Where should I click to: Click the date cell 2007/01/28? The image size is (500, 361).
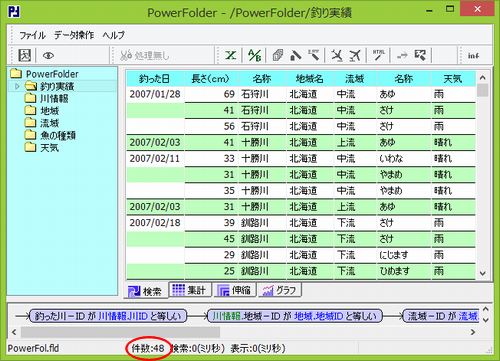coord(155,94)
